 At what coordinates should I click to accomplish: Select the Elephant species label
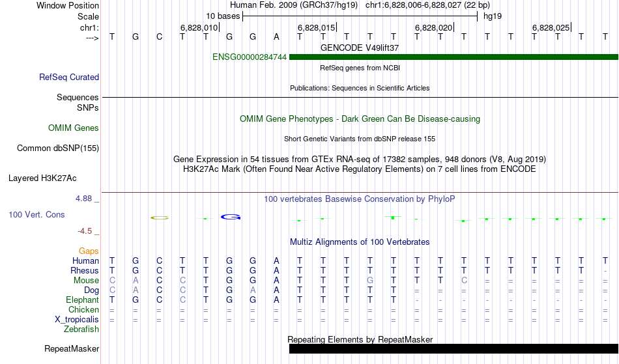pos(83,300)
